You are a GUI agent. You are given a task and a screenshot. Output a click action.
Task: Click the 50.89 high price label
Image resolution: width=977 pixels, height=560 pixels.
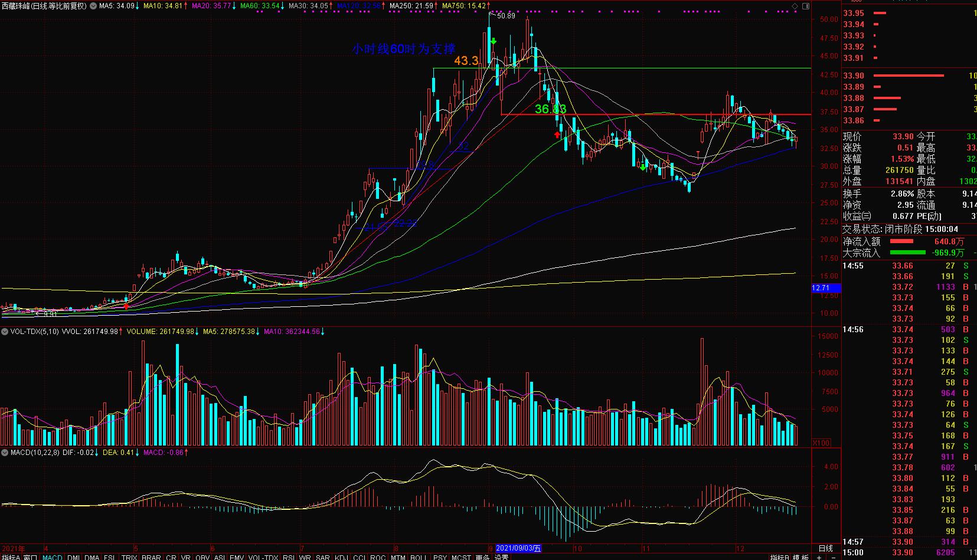point(506,16)
